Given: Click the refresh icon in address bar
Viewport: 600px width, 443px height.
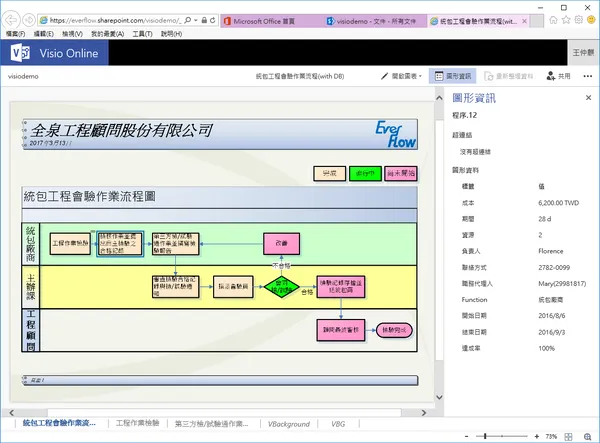Looking at the screenshot, I should tap(213, 20).
